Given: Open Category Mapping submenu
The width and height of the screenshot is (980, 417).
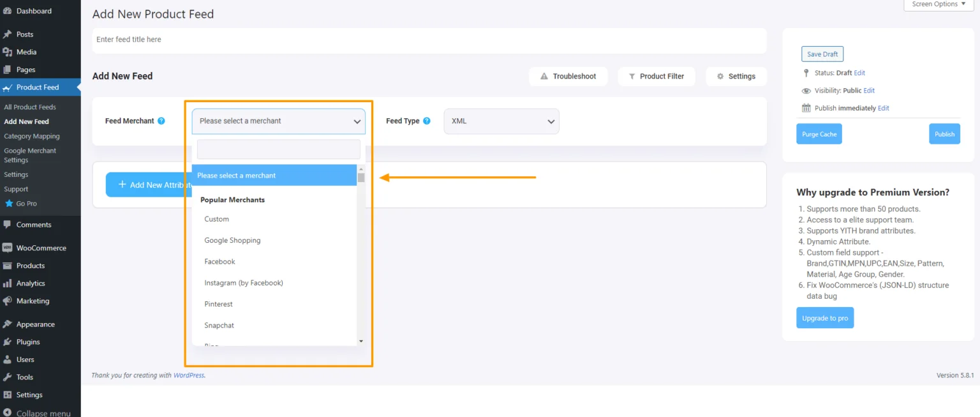Looking at the screenshot, I should click(x=32, y=136).
